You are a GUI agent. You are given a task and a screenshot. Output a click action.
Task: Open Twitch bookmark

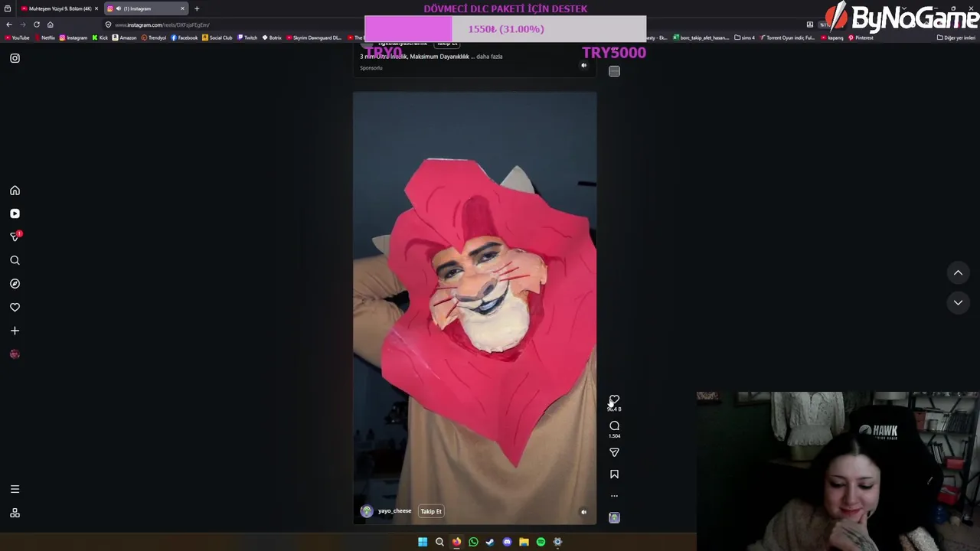click(247, 37)
